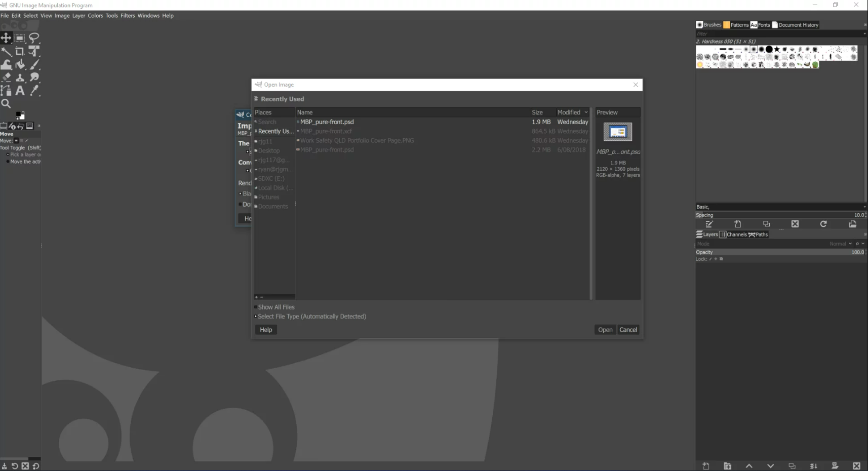Select the Move tool in toolbox
This screenshot has width=868, height=471.
(x=6, y=38)
